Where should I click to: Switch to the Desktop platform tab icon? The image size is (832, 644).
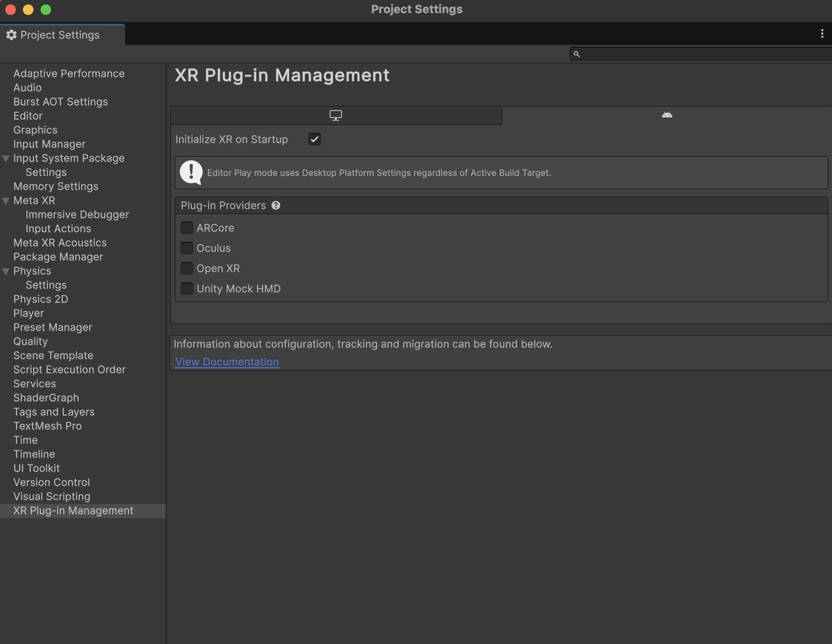click(335, 115)
